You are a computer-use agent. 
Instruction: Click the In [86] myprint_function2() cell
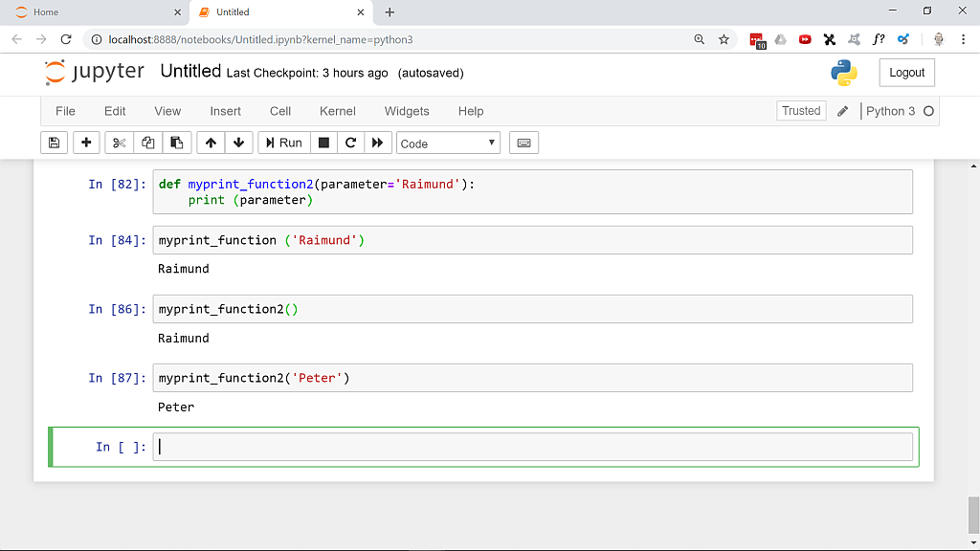click(532, 309)
